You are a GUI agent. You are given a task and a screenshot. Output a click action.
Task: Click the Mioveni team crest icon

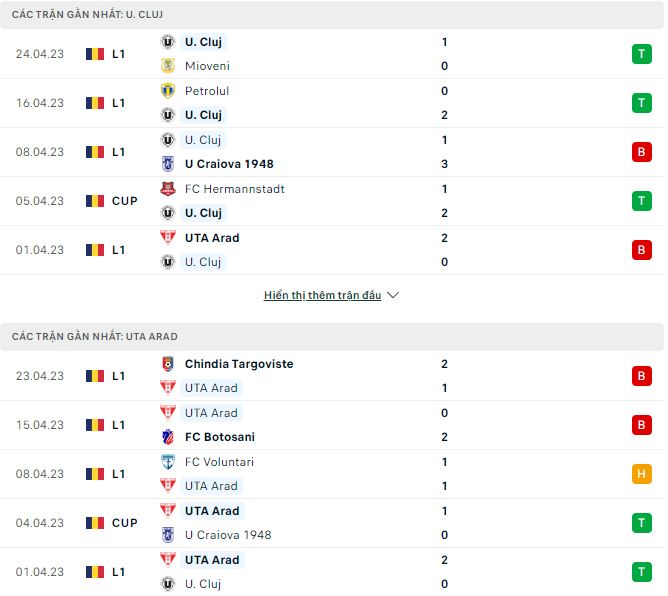point(168,66)
